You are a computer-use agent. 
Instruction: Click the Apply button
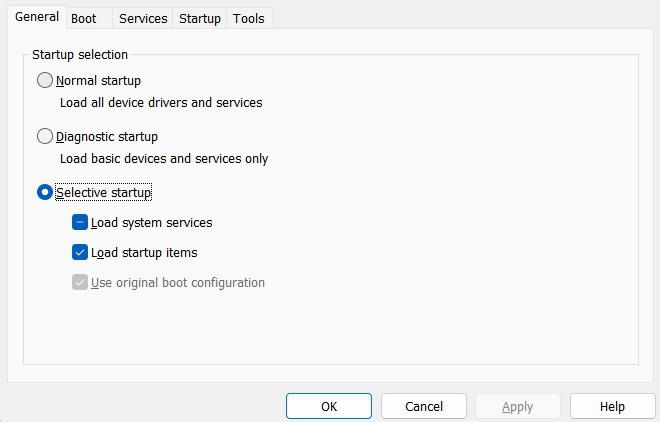coord(517,406)
